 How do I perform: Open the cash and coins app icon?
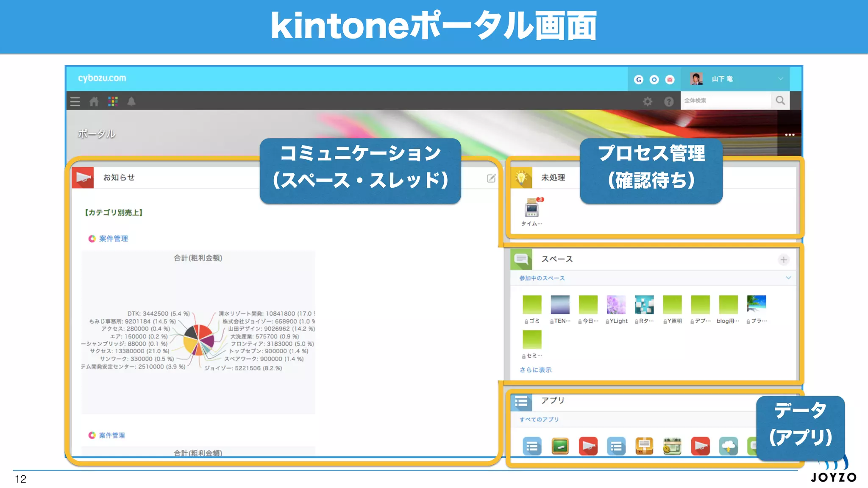point(672,446)
